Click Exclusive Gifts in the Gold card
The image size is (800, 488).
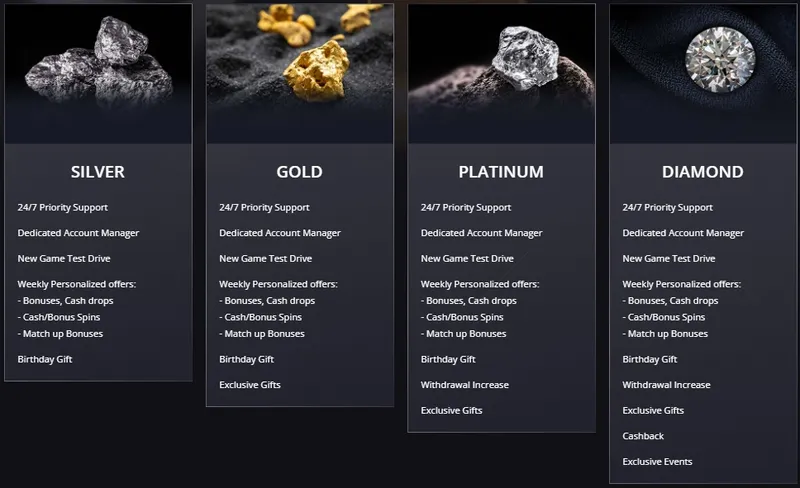(x=250, y=385)
